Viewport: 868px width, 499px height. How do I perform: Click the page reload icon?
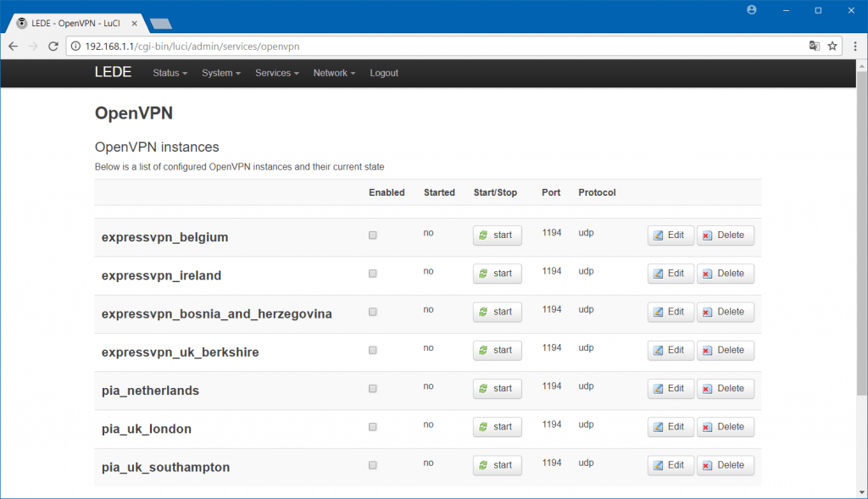[x=53, y=47]
